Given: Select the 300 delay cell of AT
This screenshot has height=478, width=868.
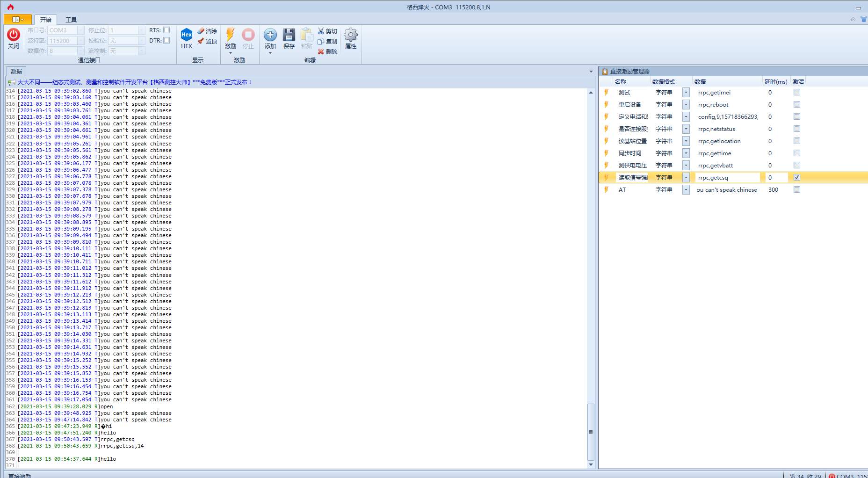Looking at the screenshot, I should coord(776,190).
